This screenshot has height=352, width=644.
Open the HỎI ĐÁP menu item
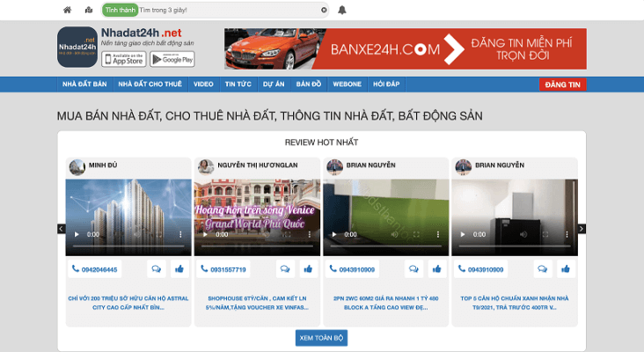pyautogui.click(x=386, y=84)
